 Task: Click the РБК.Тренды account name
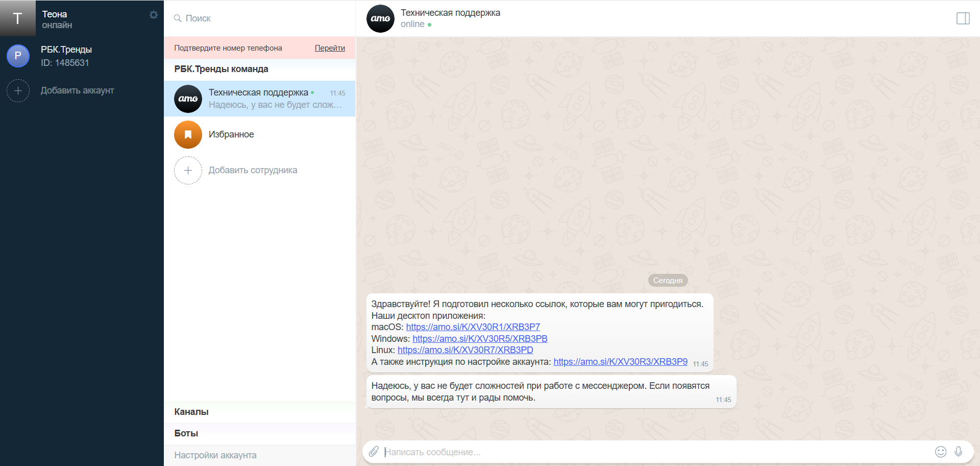66,50
